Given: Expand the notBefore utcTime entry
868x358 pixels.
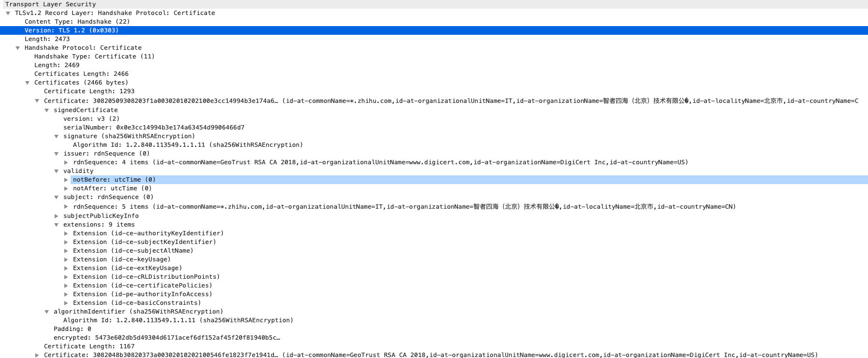Looking at the screenshot, I should coord(66,180).
